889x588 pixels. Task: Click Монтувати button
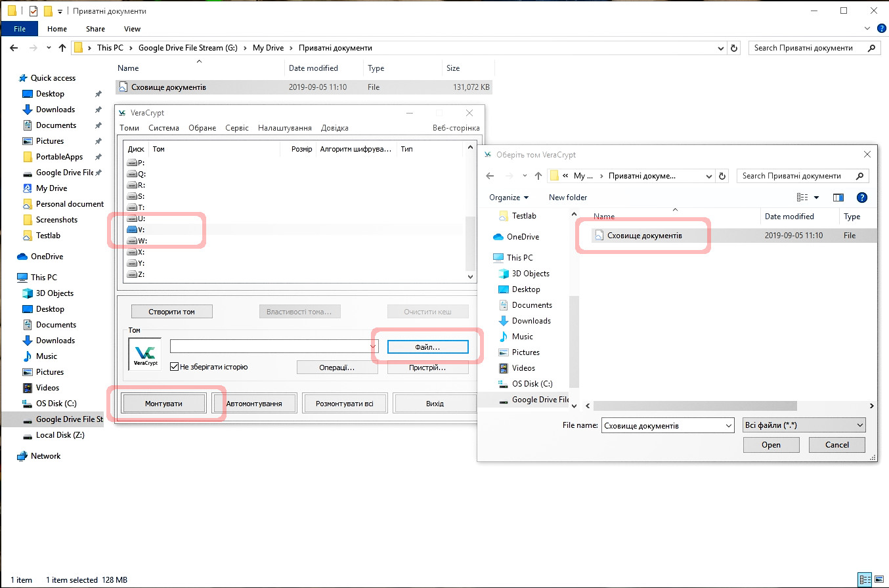click(x=163, y=403)
